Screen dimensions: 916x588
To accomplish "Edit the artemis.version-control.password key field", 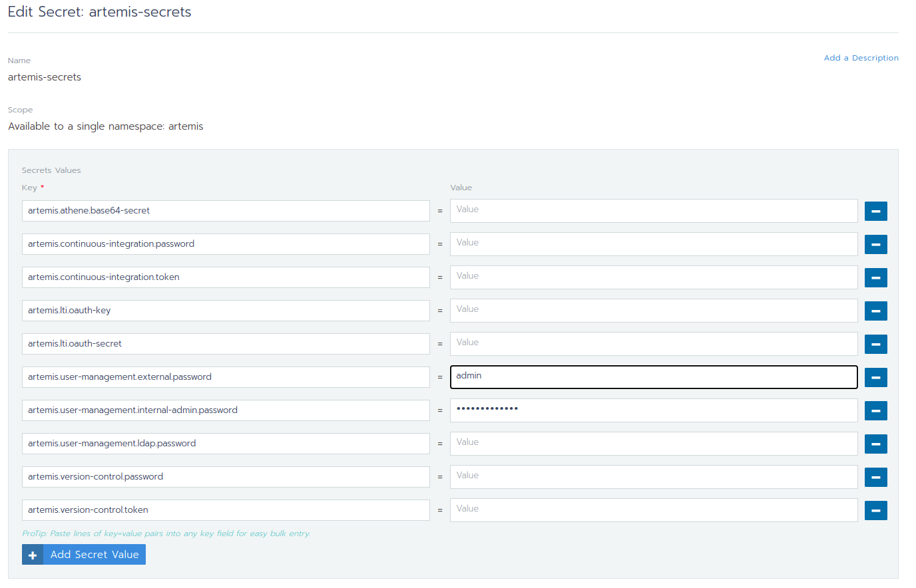I will click(x=225, y=477).
